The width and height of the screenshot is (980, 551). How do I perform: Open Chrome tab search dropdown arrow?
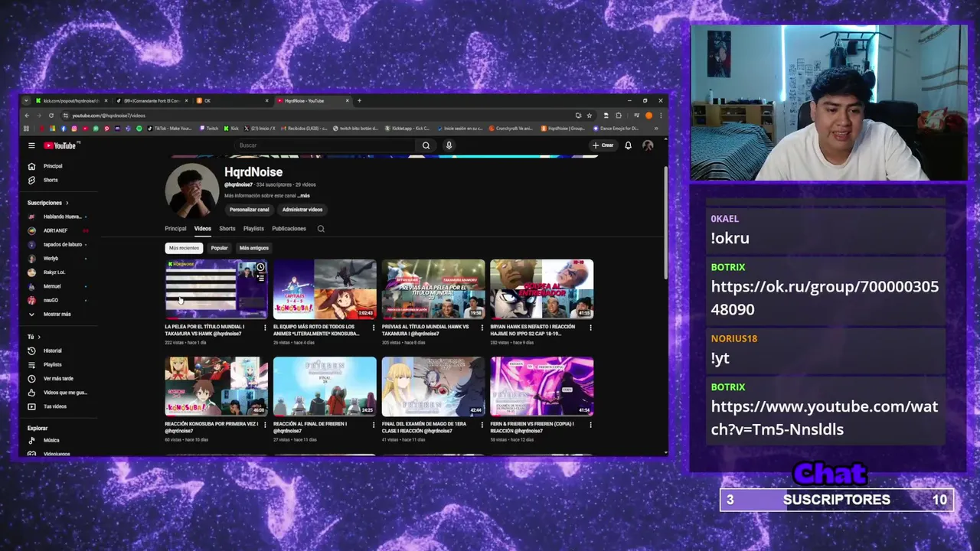coord(27,100)
